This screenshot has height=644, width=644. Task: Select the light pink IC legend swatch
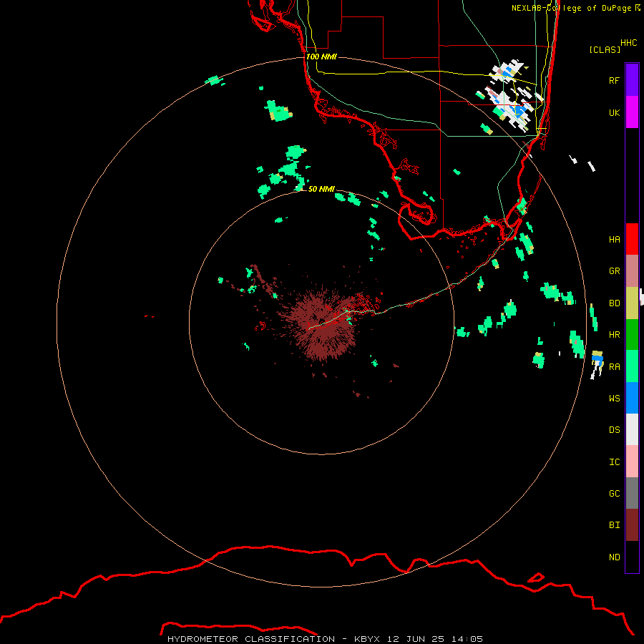(x=632, y=462)
